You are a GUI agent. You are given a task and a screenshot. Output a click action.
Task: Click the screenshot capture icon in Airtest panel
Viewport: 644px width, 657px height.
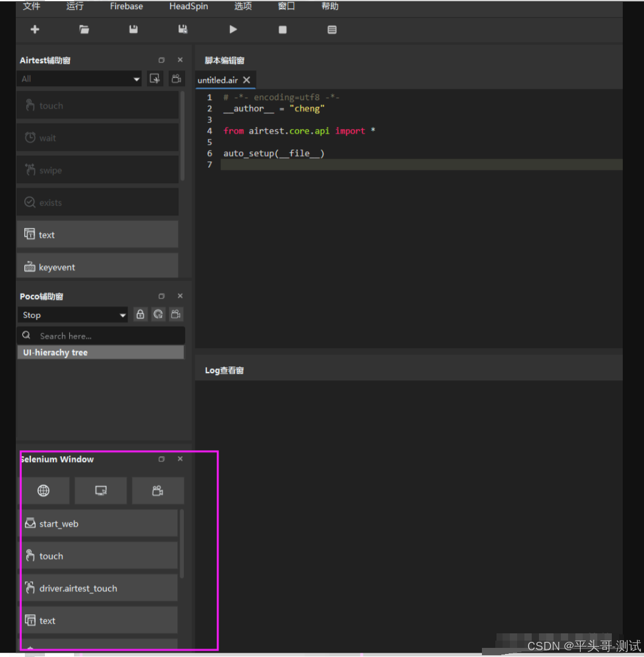pyautogui.click(x=155, y=79)
